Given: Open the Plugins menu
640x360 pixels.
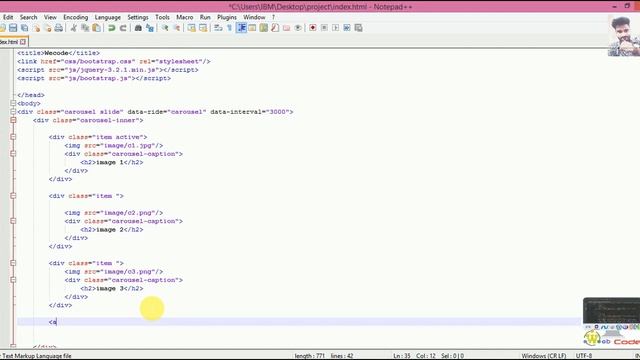Looking at the screenshot, I should (x=227, y=17).
